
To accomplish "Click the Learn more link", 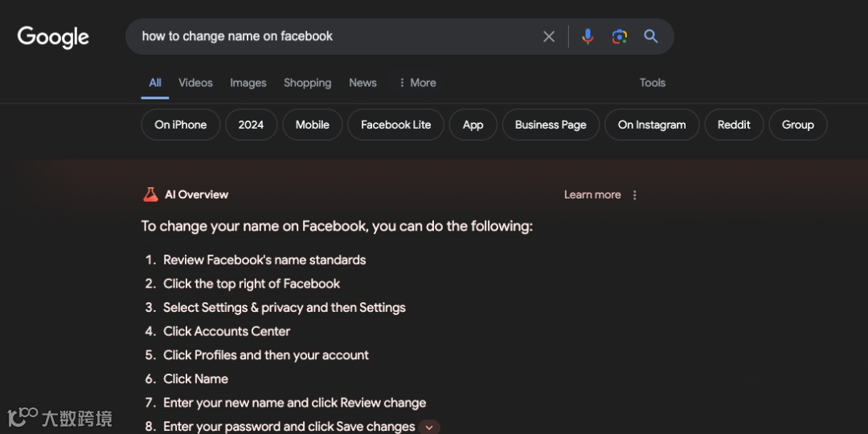I will click(x=592, y=194).
